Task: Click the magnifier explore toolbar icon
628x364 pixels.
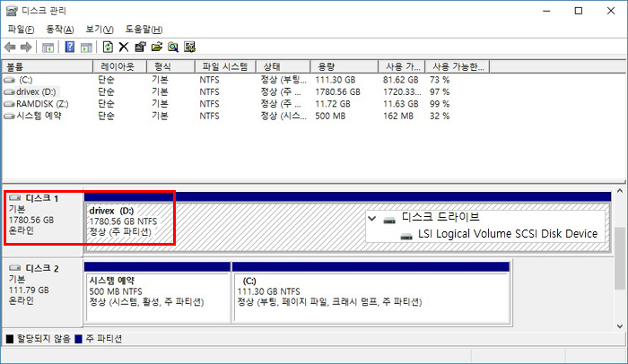Action: click(x=173, y=47)
